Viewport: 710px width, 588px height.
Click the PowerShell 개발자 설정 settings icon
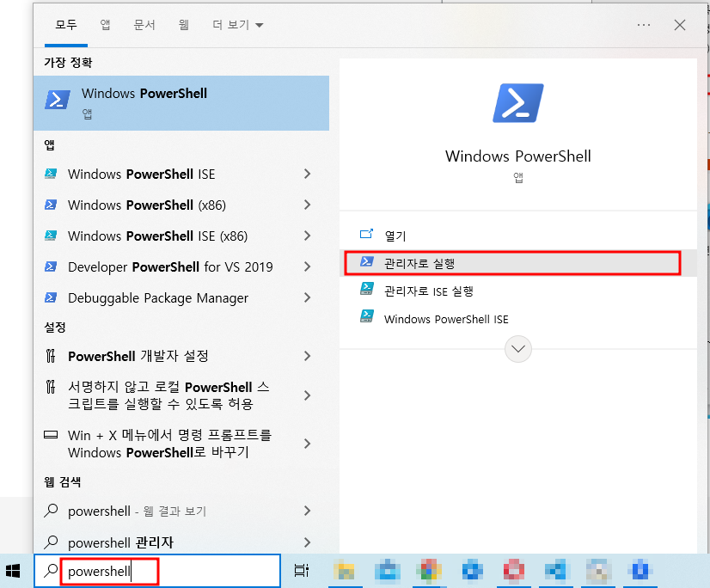coord(51,356)
